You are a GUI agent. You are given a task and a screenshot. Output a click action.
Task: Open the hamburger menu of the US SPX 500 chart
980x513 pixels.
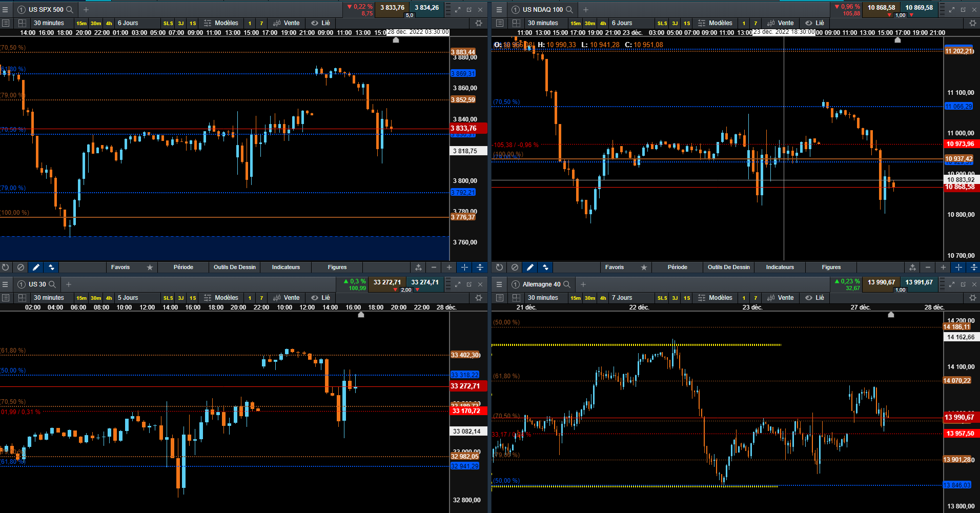coord(6,10)
